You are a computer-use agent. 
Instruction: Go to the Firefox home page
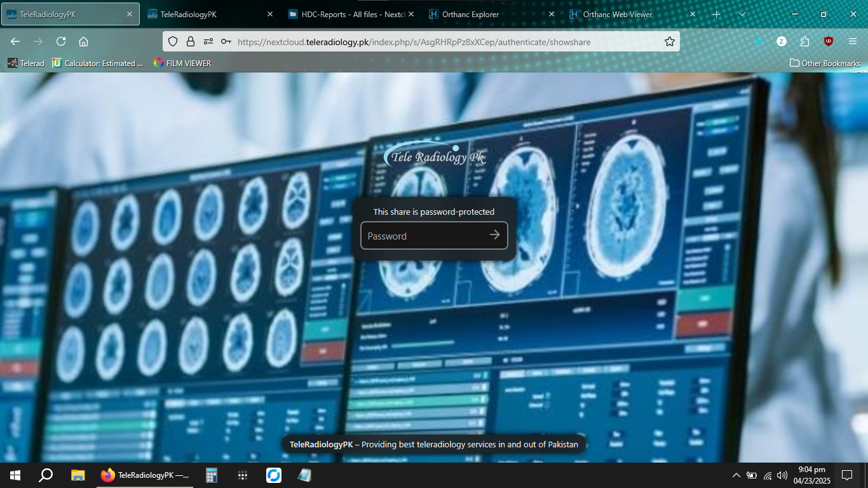(x=83, y=41)
